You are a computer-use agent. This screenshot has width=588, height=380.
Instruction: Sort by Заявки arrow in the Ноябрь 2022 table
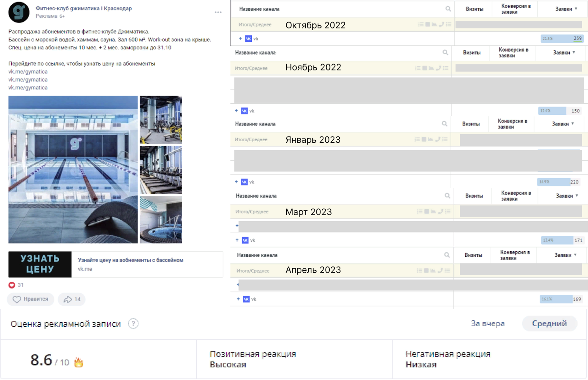[x=574, y=53]
